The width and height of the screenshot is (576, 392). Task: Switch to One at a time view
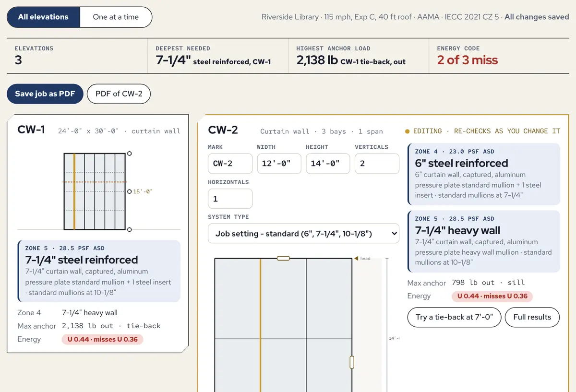point(116,17)
